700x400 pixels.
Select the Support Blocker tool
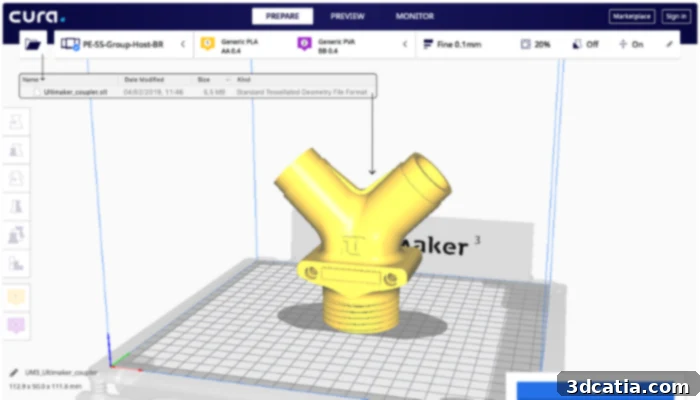tap(16, 264)
